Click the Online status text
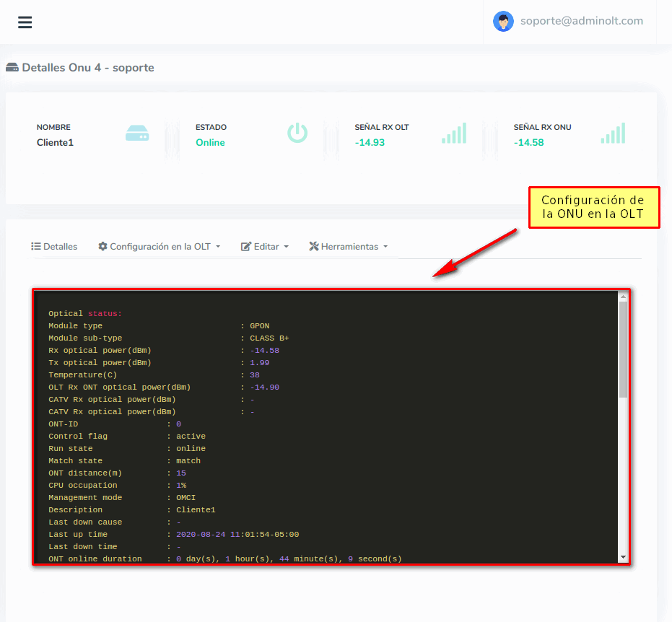672x622 pixels. click(210, 143)
